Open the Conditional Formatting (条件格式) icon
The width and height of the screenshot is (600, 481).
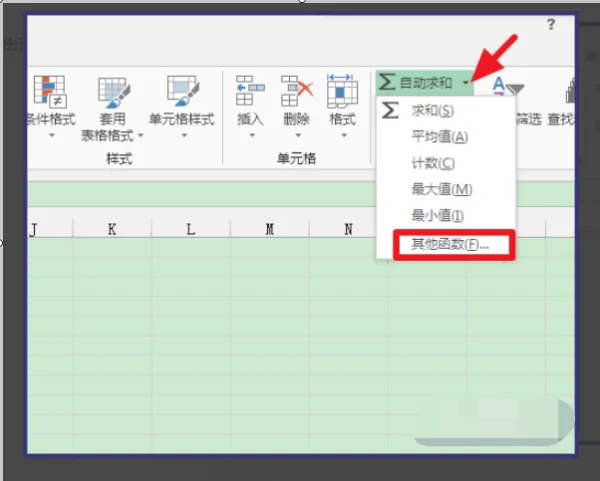(50, 91)
